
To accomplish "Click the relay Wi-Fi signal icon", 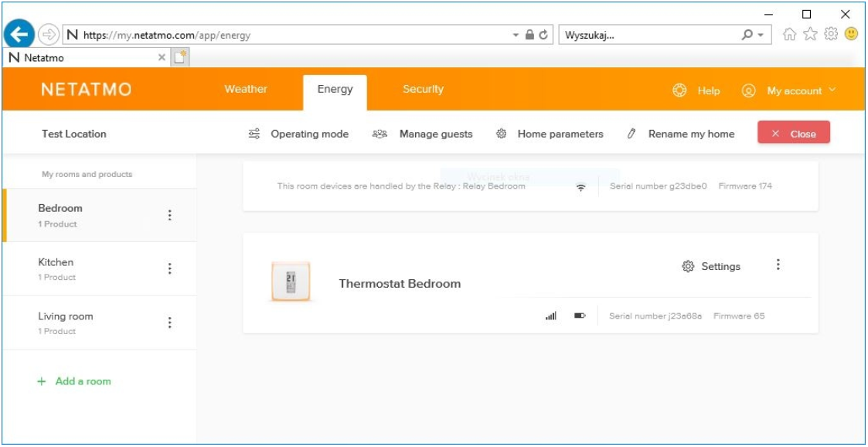I will tap(580, 188).
